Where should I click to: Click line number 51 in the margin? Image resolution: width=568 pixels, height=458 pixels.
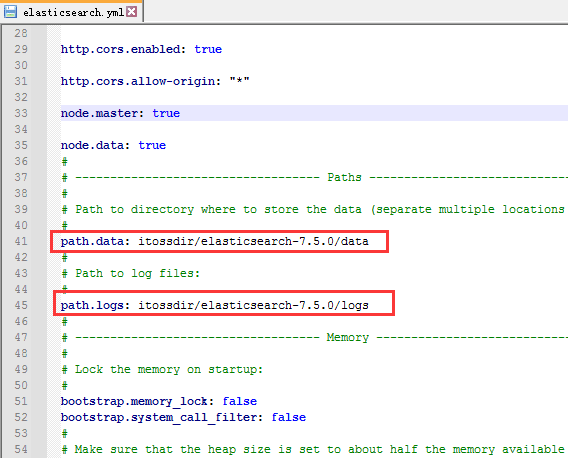click(x=21, y=401)
